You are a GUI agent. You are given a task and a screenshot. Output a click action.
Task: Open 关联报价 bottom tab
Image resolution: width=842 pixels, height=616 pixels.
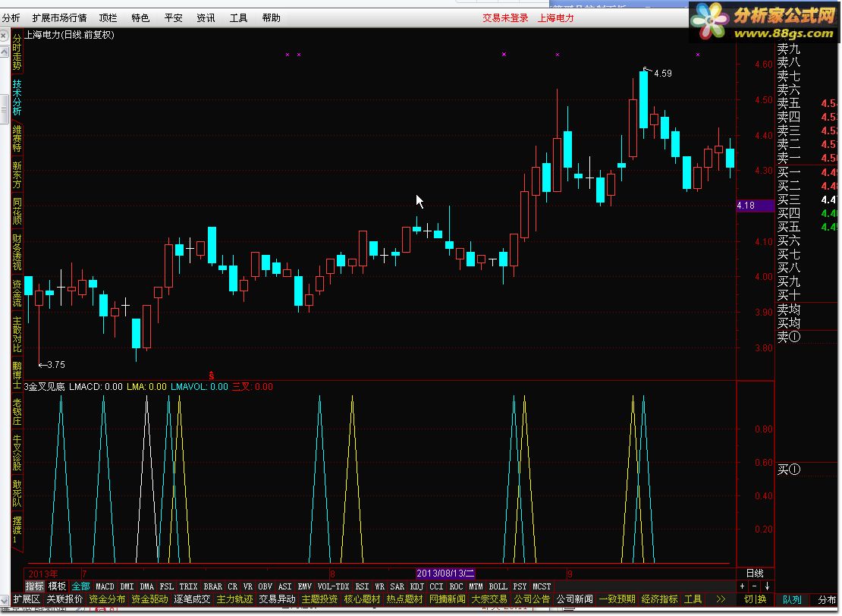(x=64, y=599)
